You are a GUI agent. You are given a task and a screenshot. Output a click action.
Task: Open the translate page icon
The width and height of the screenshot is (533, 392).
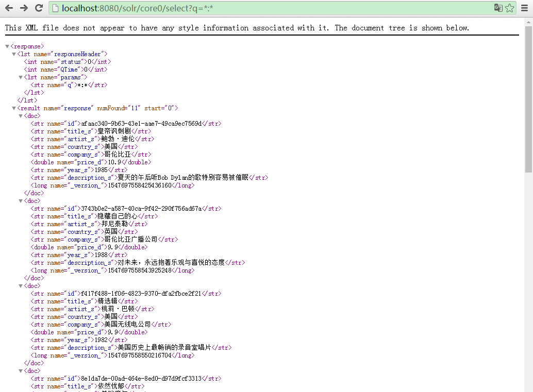click(x=498, y=8)
